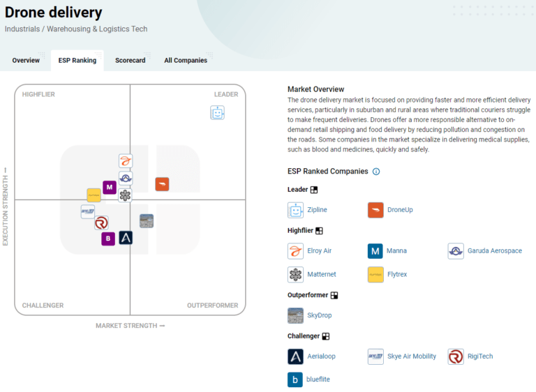
Task: Select the RigiTech red R marker on the chart
Action: pos(101,223)
